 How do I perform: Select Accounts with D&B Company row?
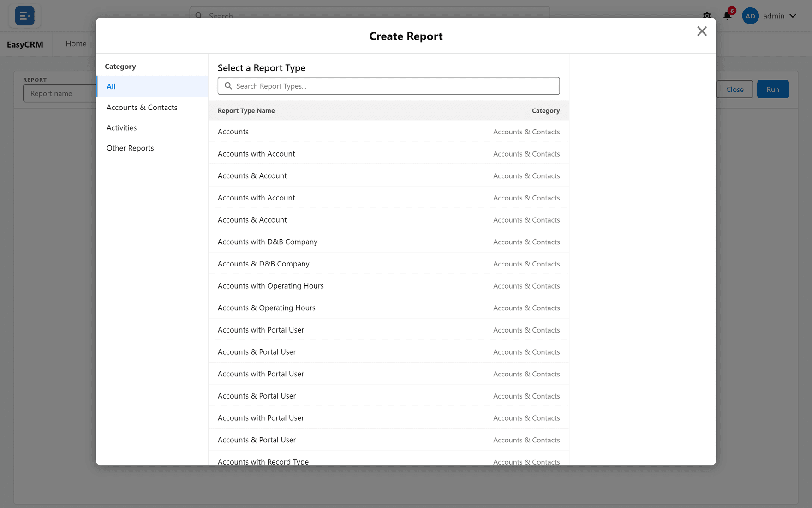[x=388, y=242]
